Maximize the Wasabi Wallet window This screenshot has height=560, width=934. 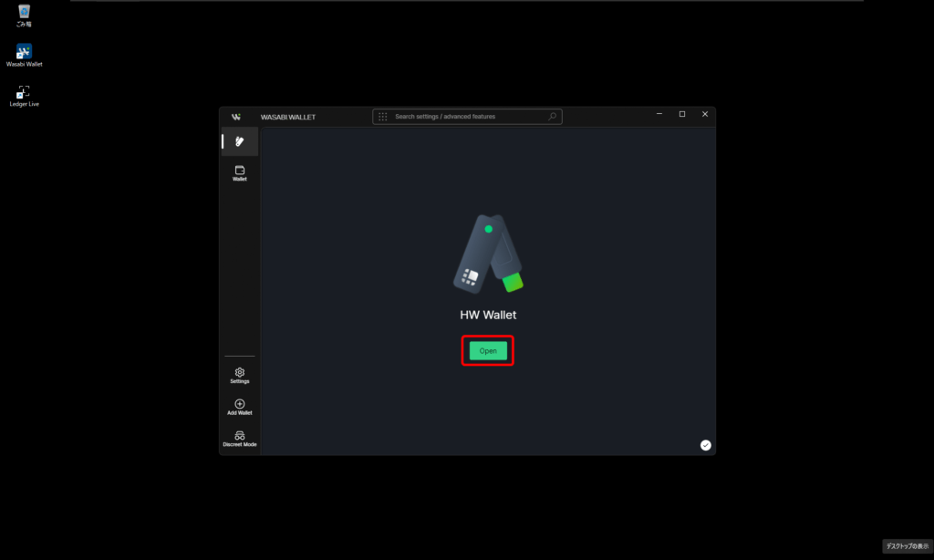point(682,114)
